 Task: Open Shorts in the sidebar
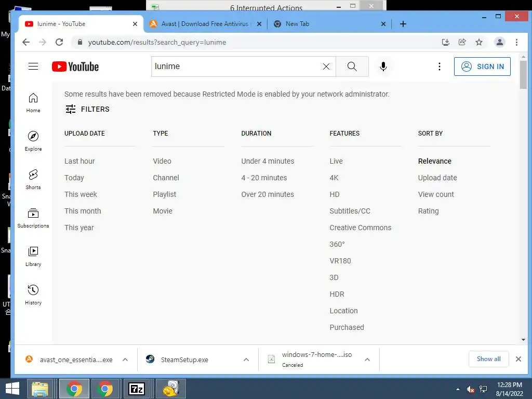(33, 179)
